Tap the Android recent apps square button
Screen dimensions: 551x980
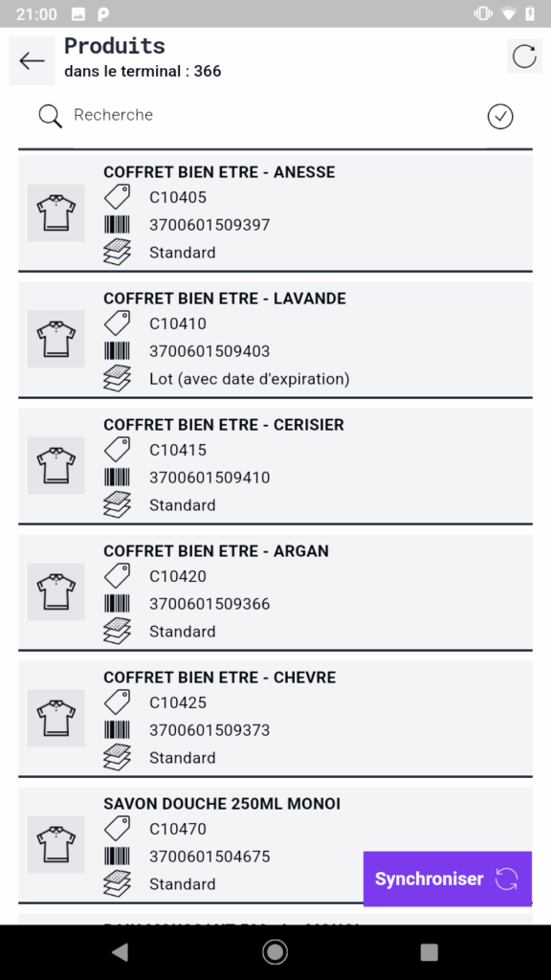pyautogui.click(x=430, y=952)
